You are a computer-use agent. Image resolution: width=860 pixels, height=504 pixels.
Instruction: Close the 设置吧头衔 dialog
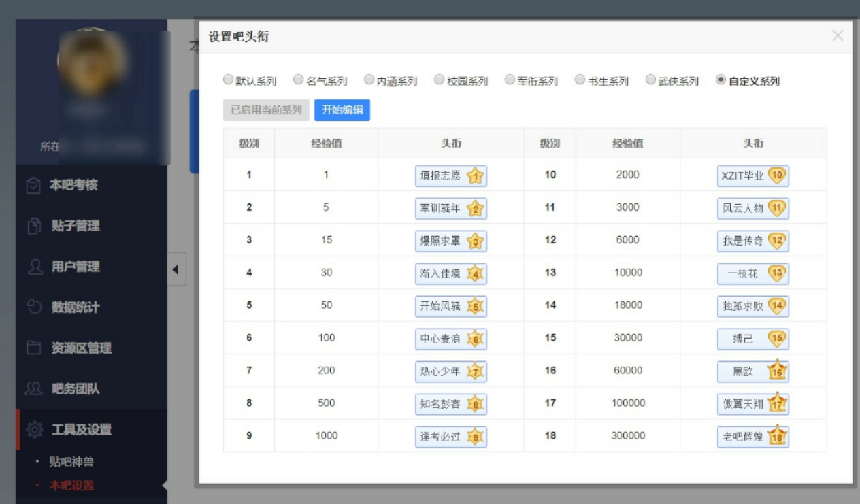(x=838, y=36)
